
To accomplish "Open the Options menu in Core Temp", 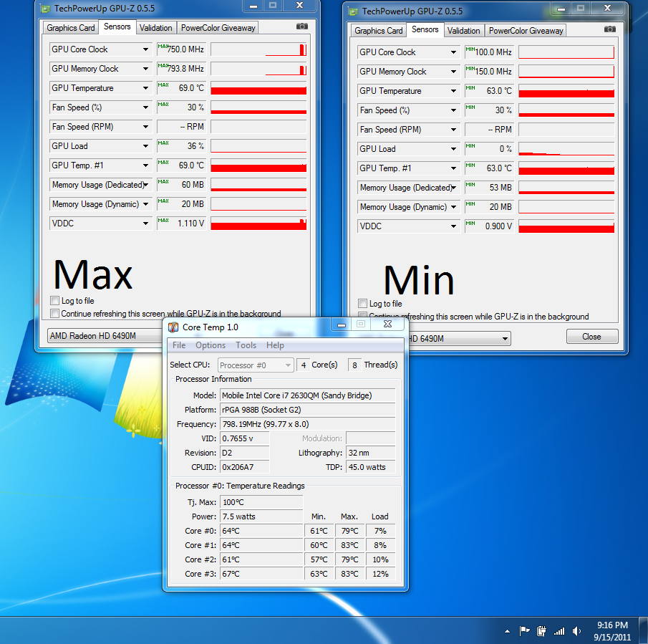I will 211,345.
